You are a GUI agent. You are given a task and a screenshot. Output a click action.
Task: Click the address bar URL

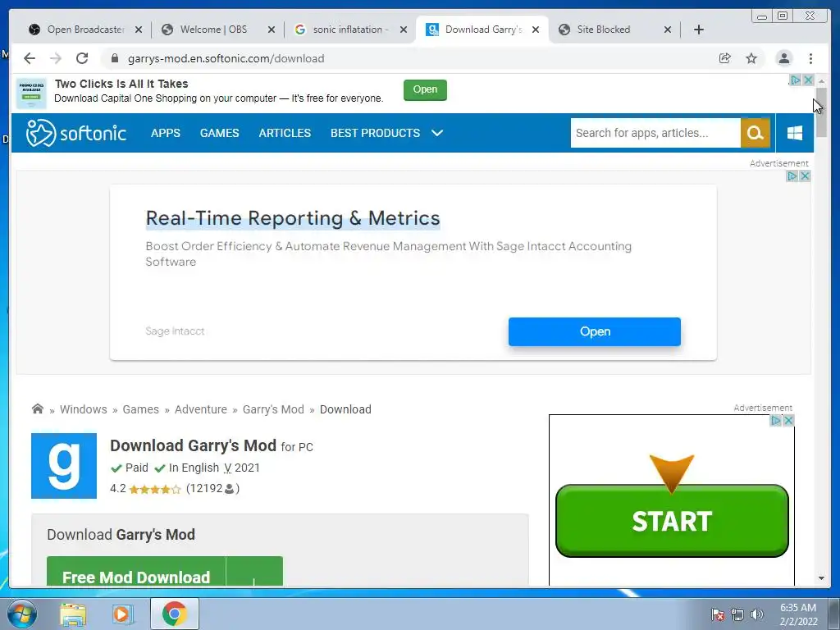click(226, 58)
